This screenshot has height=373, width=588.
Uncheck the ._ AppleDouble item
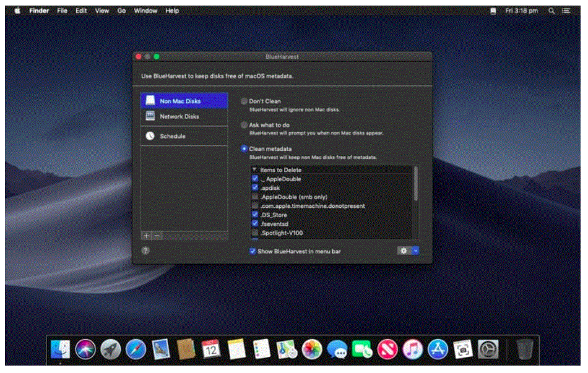click(x=255, y=178)
